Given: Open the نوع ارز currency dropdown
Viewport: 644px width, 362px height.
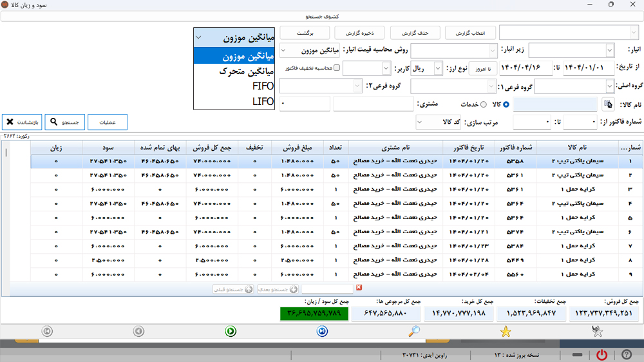Looking at the screenshot, I should click(x=439, y=68).
